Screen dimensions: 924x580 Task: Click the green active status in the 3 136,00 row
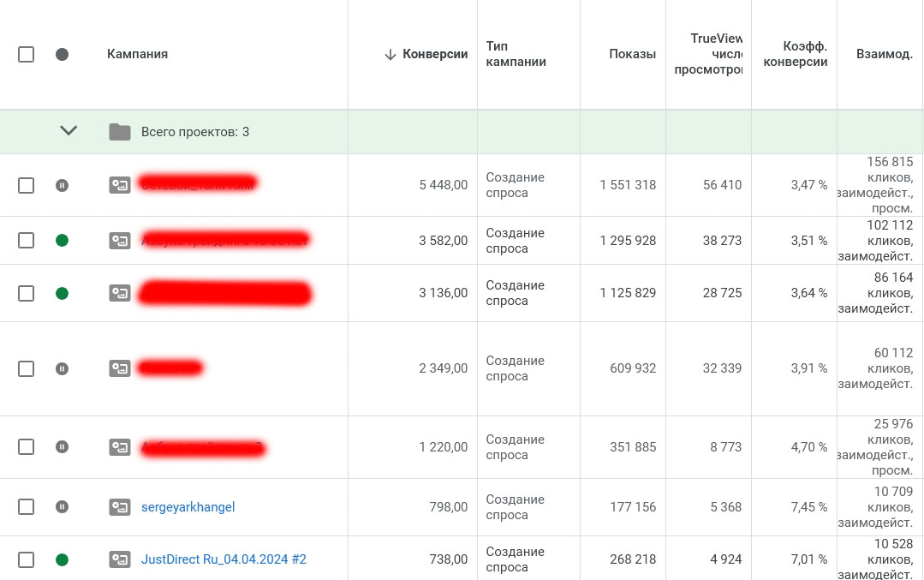(62, 293)
